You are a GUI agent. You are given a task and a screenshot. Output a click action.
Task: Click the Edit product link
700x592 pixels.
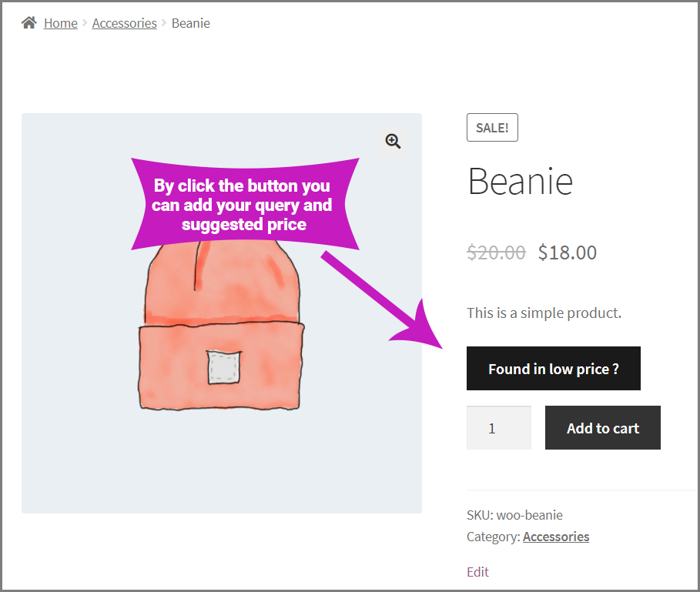pyautogui.click(x=477, y=572)
